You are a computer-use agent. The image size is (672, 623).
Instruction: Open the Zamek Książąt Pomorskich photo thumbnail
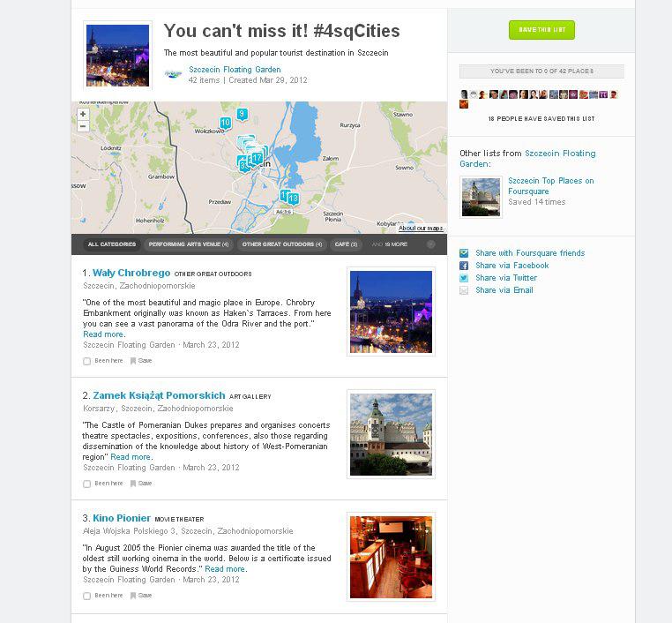coord(391,434)
